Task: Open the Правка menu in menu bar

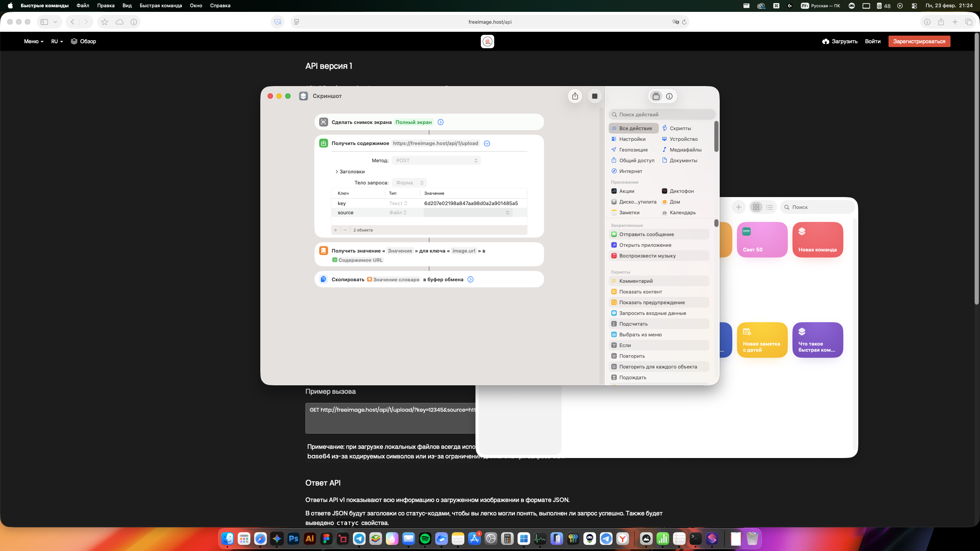Action: (106, 5)
